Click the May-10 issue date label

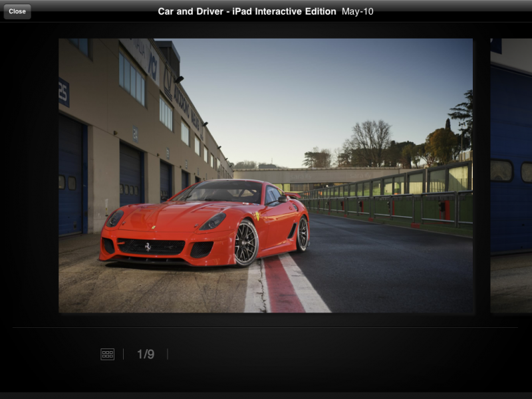pyautogui.click(x=358, y=11)
